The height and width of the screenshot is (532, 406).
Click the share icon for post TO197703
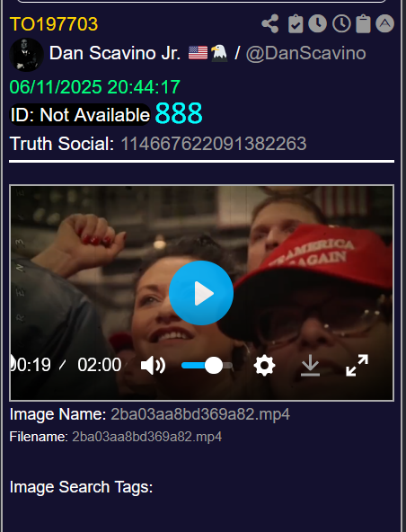[270, 23]
